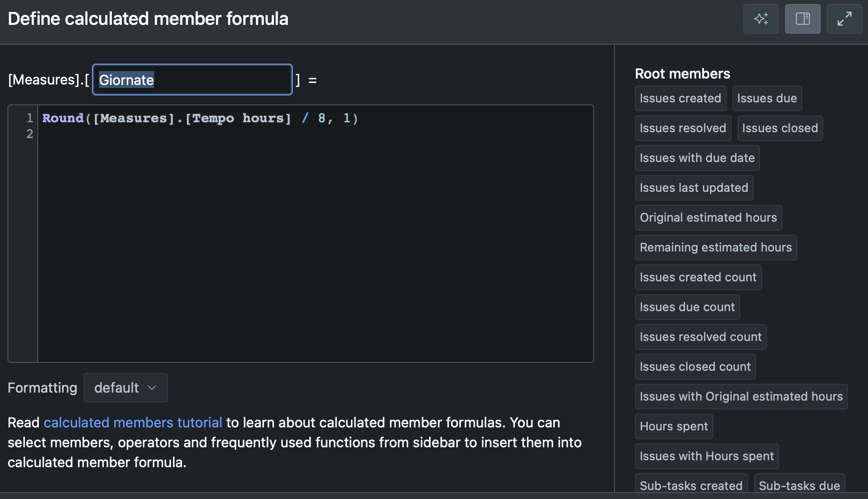The height and width of the screenshot is (499, 868).
Task: Add Original estimated hours to formula
Action: pos(708,218)
